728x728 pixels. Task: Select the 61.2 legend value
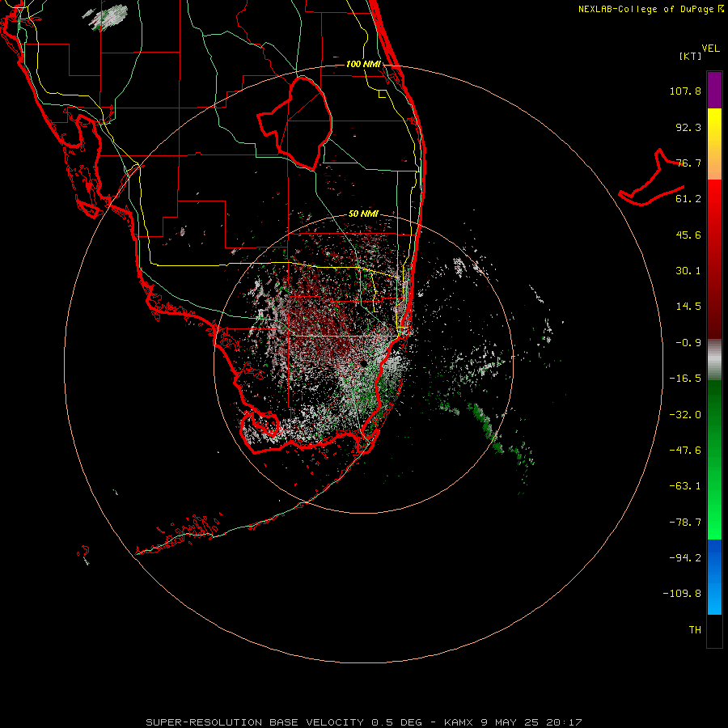click(x=688, y=199)
